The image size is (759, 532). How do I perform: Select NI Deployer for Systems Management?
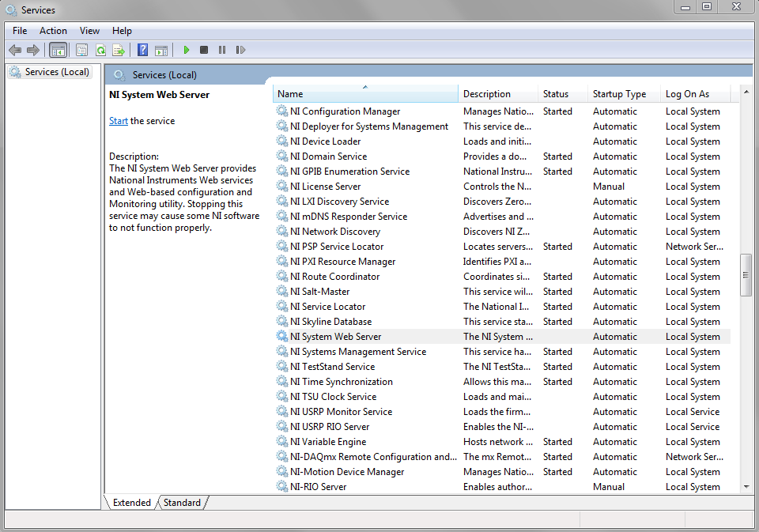pyautogui.click(x=501, y=126)
